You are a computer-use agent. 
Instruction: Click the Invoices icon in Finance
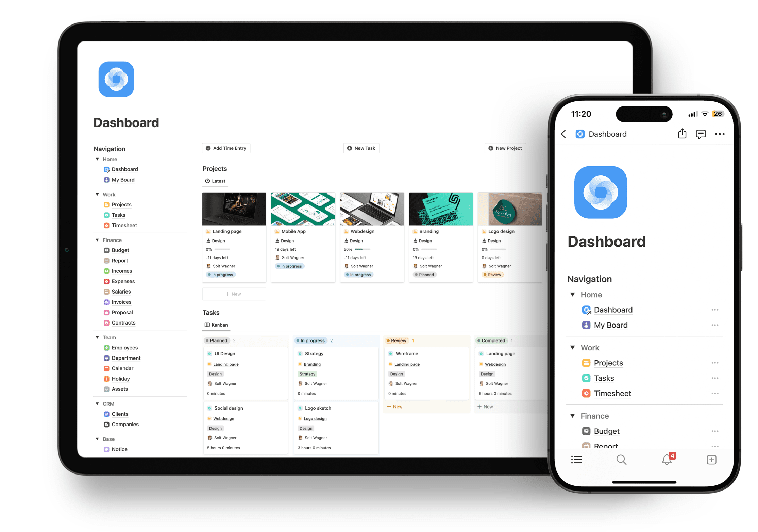pos(106,301)
